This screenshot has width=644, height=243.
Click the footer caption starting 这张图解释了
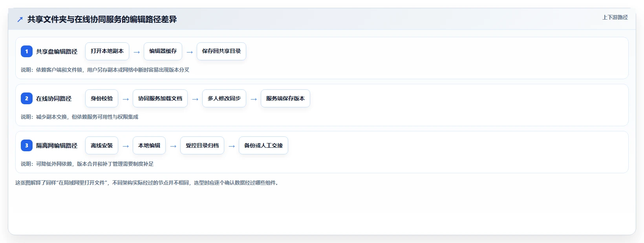(148, 183)
